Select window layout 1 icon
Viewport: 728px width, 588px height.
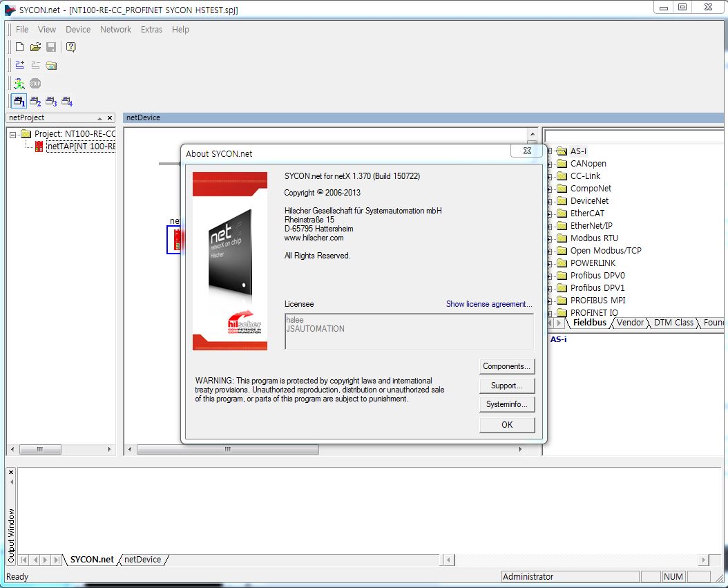coord(19,101)
